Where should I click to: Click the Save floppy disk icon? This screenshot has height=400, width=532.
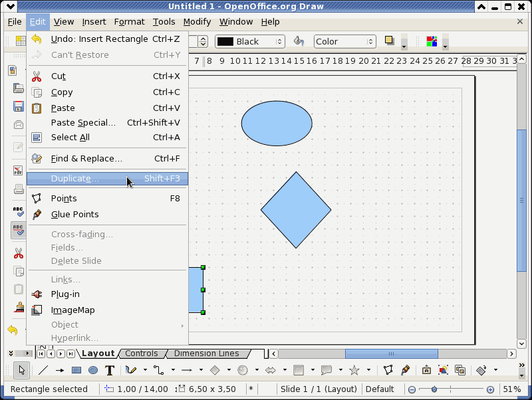(19, 106)
